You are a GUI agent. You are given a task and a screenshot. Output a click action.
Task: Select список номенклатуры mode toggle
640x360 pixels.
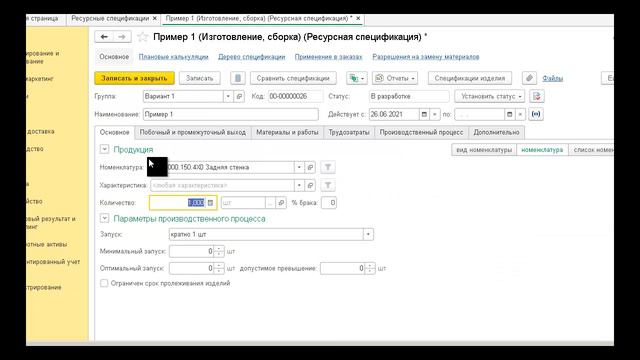click(x=591, y=150)
